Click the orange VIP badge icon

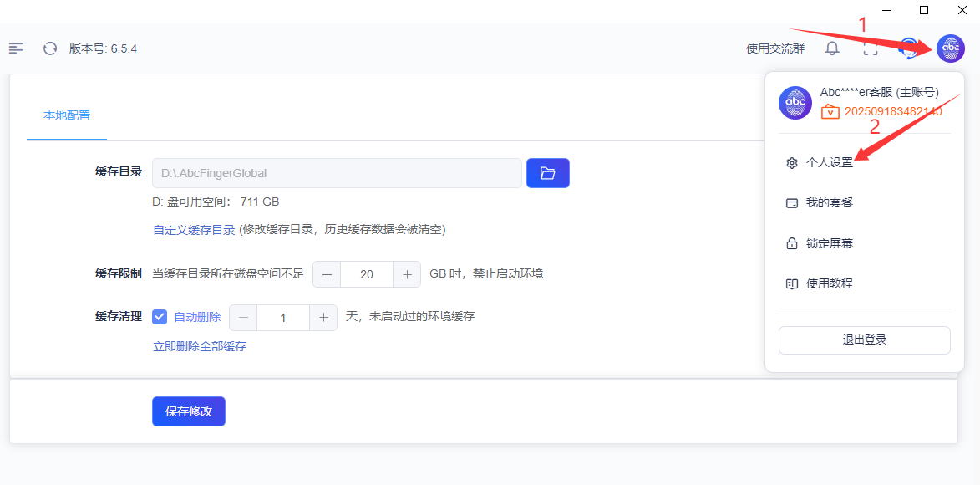[830, 111]
